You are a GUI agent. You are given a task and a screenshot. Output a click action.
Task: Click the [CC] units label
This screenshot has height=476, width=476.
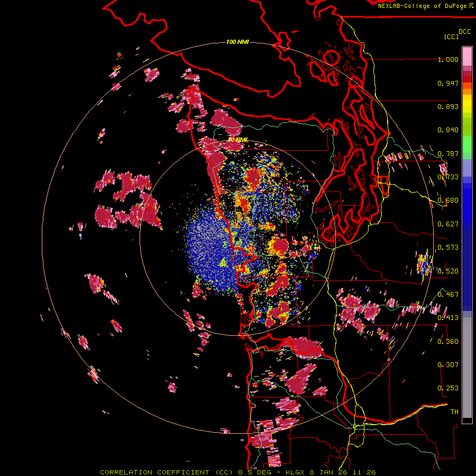[451, 36]
